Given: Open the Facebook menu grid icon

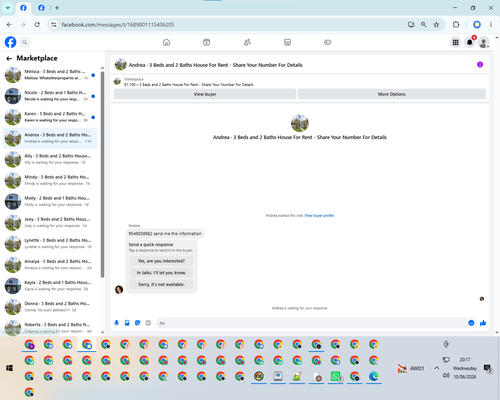Looking at the screenshot, I should 455,42.
